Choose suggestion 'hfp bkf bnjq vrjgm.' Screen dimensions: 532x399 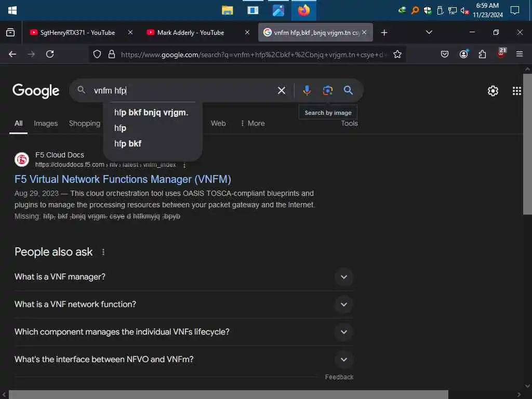pyautogui.click(x=151, y=113)
